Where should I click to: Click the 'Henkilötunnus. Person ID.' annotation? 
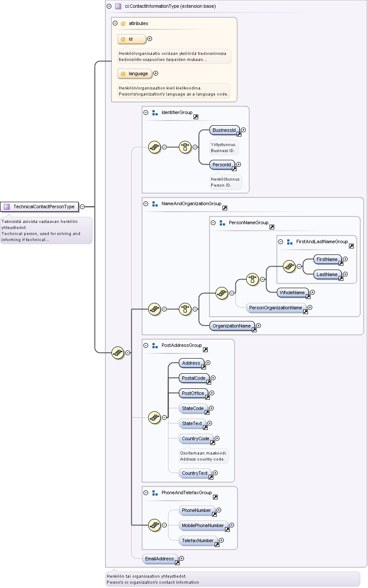[226, 182]
